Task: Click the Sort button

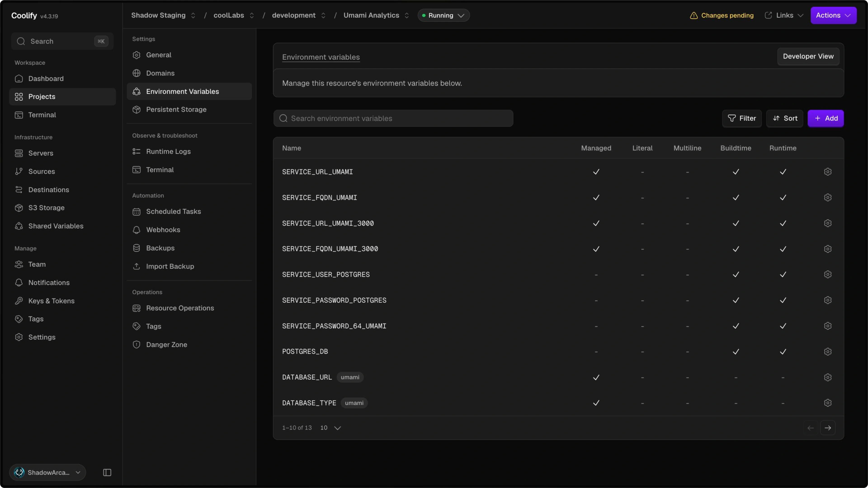Action: click(x=785, y=118)
